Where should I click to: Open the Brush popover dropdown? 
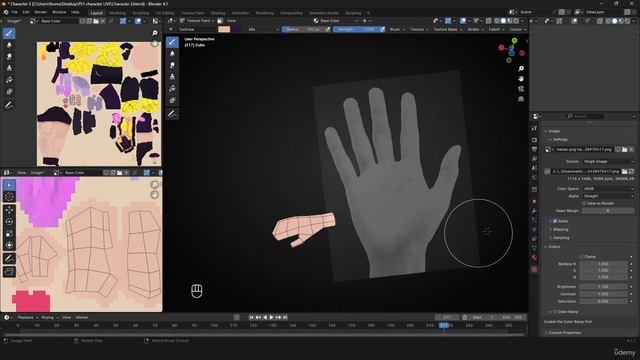[x=397, y=29]
